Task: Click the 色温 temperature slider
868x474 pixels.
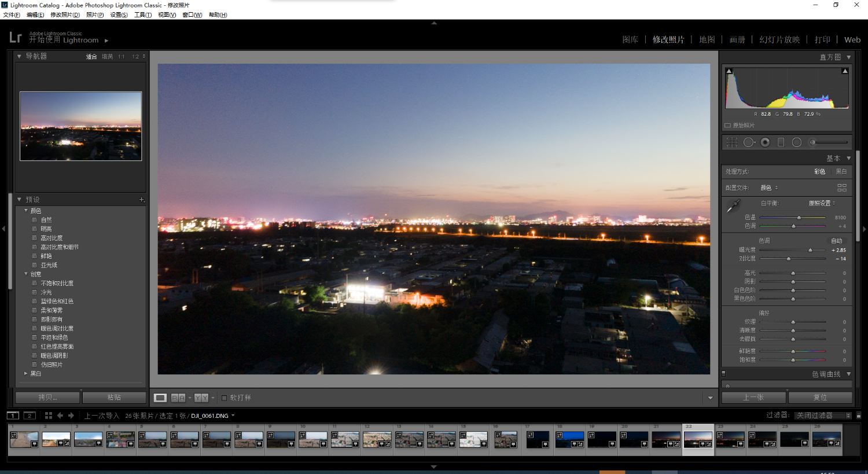Action: click(793, 218)
